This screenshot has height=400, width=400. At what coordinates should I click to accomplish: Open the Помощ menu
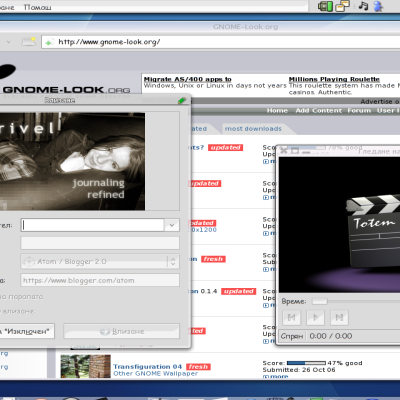37,7
